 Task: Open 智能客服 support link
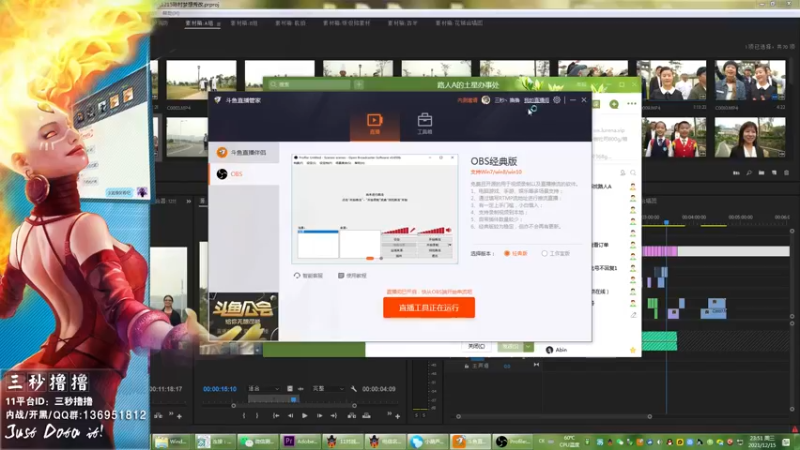click(309, 276)
